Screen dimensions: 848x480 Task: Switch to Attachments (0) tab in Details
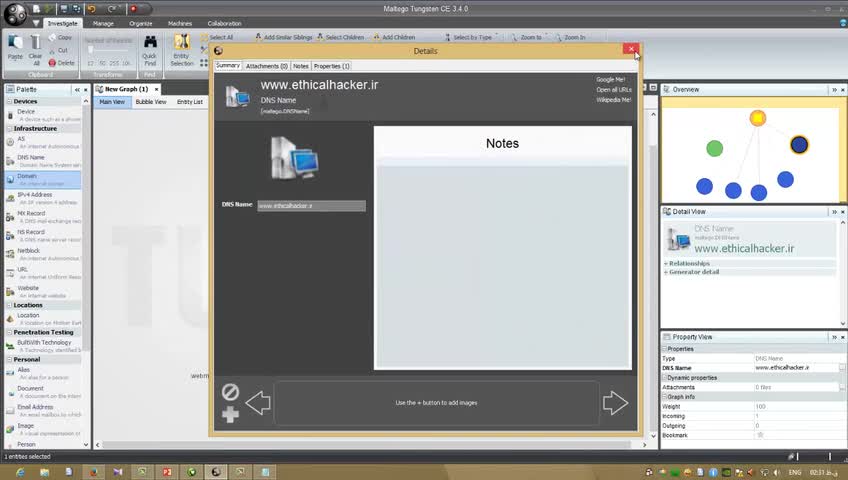click(267, 66)
